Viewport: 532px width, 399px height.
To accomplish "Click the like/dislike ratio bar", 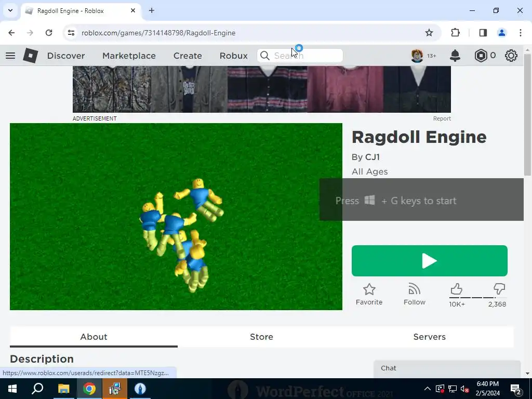I will tap(478, 298).
